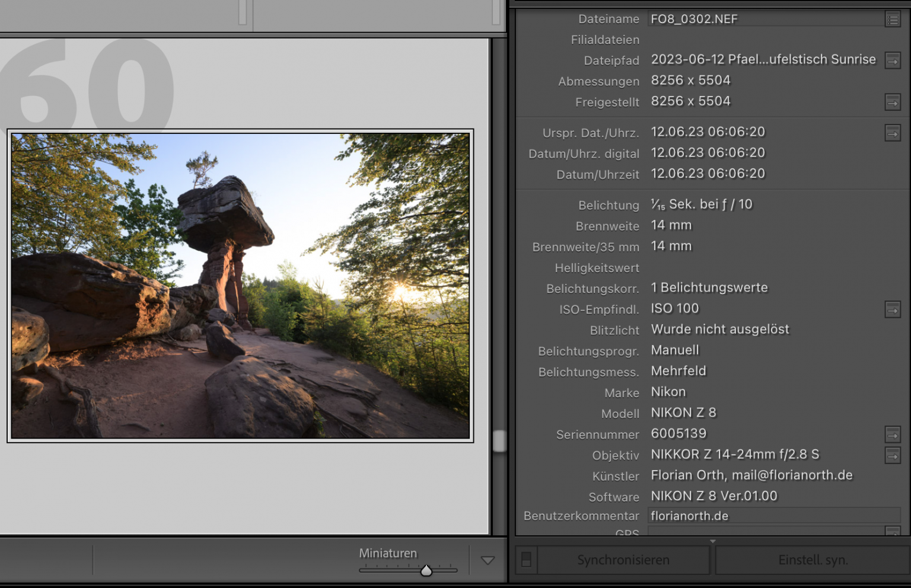The height and width of the screenshot is (588, 911).
Task: Click the Modell value NIKON Z 8
Action: tap(683, 413)
